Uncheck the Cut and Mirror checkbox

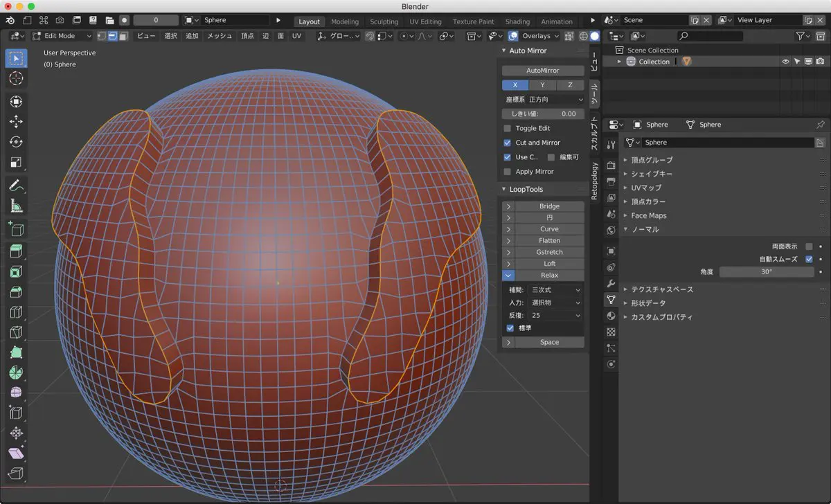pyautogui.click(x=508, y=143)
